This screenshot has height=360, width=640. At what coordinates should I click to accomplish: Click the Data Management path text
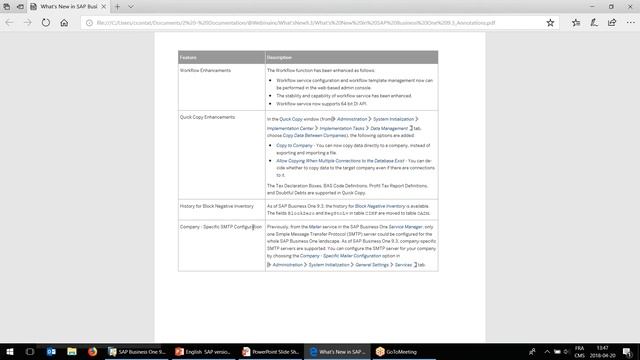[389, 129]
